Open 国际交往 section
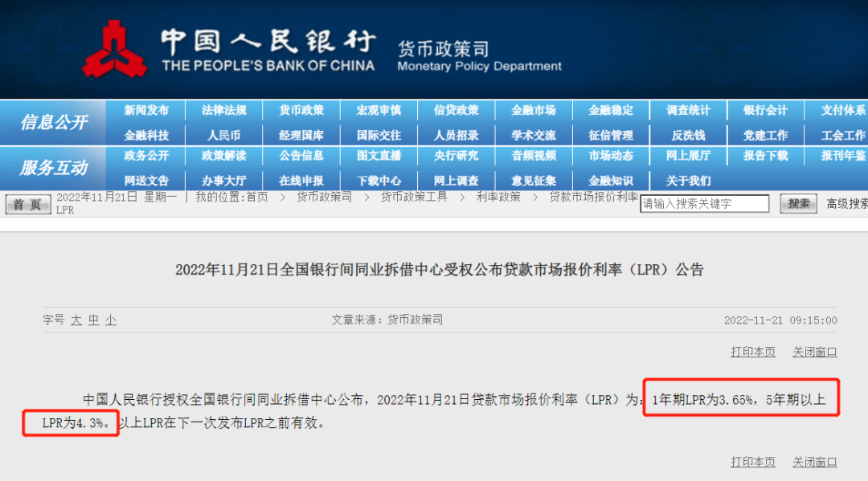Image resolution: width=868 pixels, height=481 pixels. click(x=379, y=136)
